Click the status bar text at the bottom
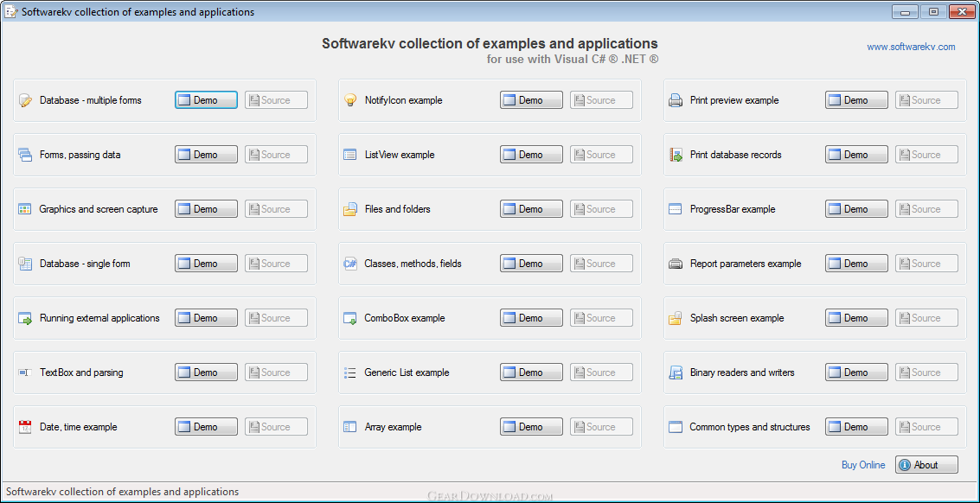The image size is (980, 503). [x=123, y=492]
